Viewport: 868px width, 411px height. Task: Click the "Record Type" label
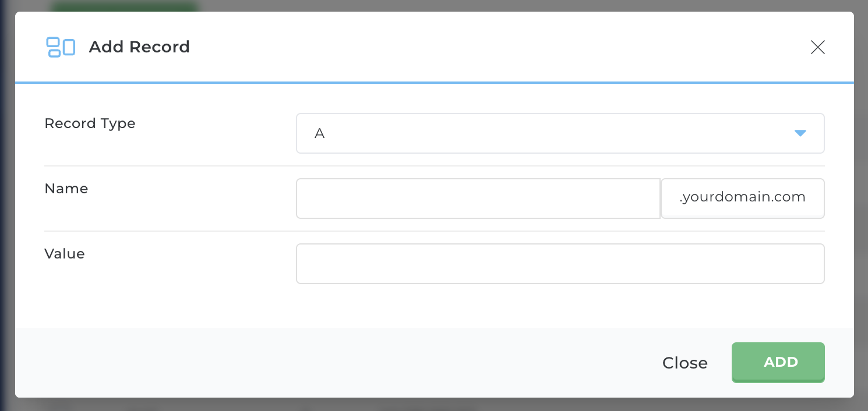[90, 123]
